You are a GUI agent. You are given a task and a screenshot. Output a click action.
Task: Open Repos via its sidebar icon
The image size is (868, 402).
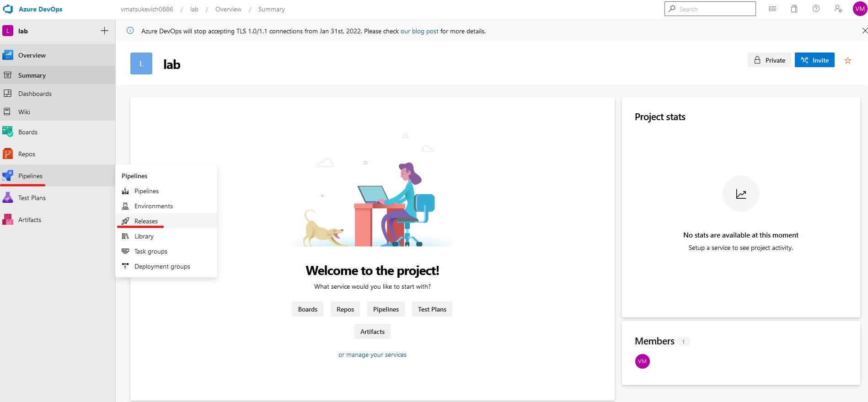click(x=8, y=154)
